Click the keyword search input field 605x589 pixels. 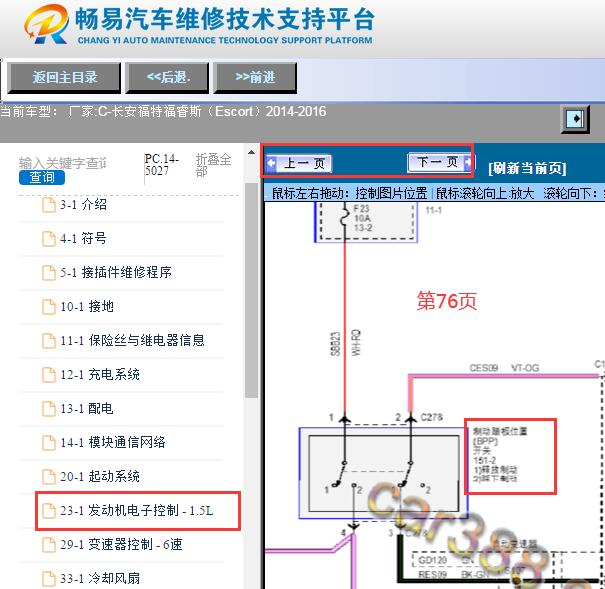coord(64,162)
